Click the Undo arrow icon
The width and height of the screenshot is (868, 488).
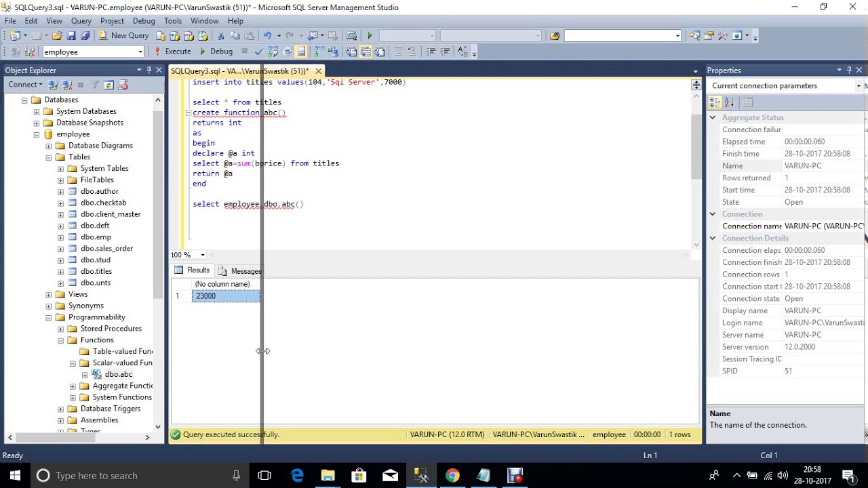point(267,35)
